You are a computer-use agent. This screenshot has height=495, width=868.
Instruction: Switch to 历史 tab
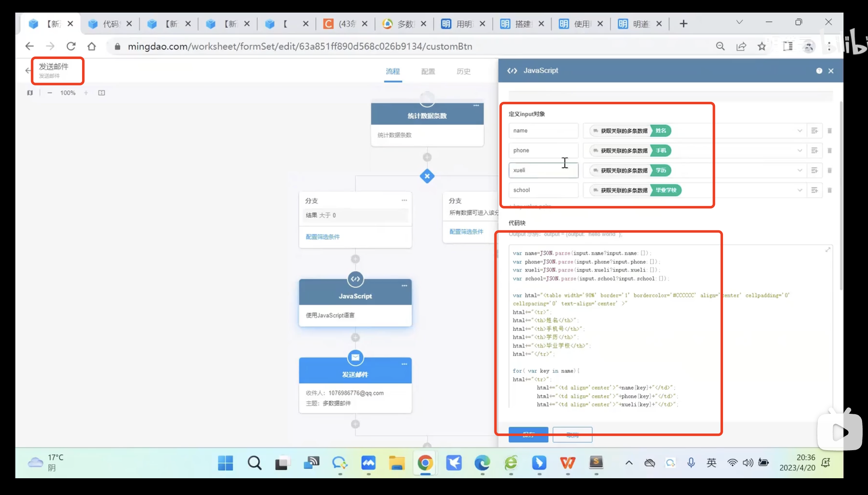(x=463, y=72)
